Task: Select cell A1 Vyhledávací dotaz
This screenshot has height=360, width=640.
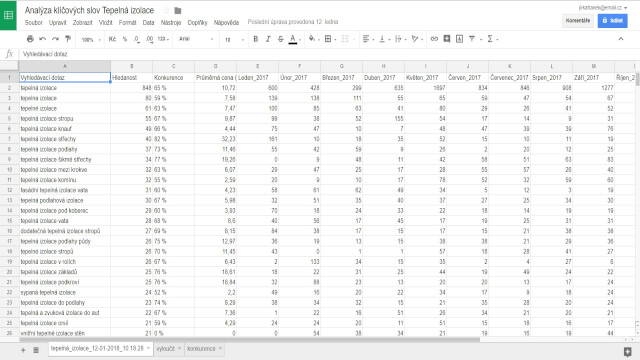Action: pyautogui.click(x=64, y=77)
